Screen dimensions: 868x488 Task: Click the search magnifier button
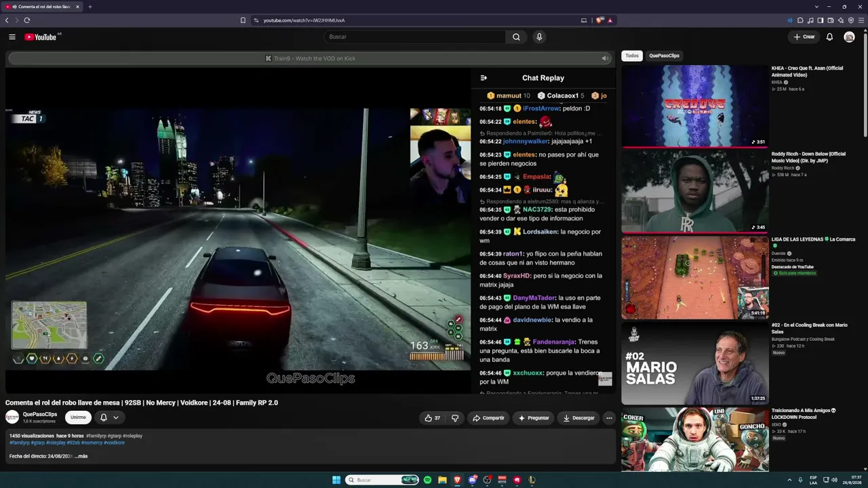point(516,37)
